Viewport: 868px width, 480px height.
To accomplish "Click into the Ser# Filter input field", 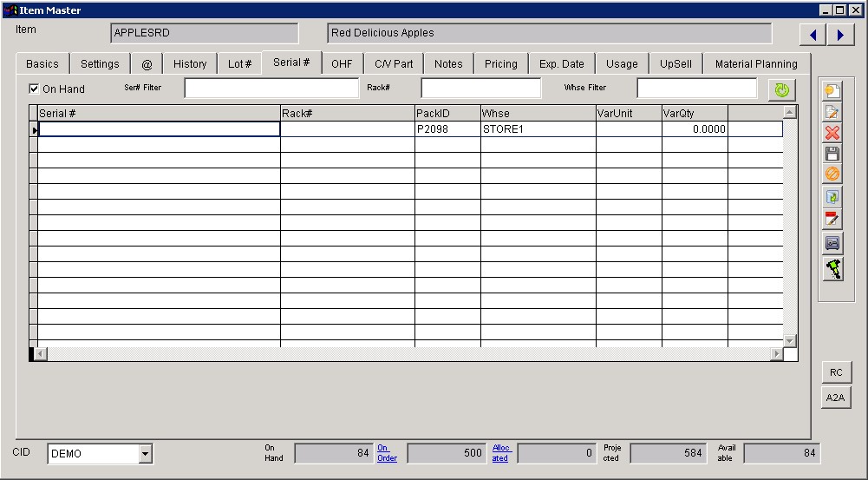I will [271, 89].
